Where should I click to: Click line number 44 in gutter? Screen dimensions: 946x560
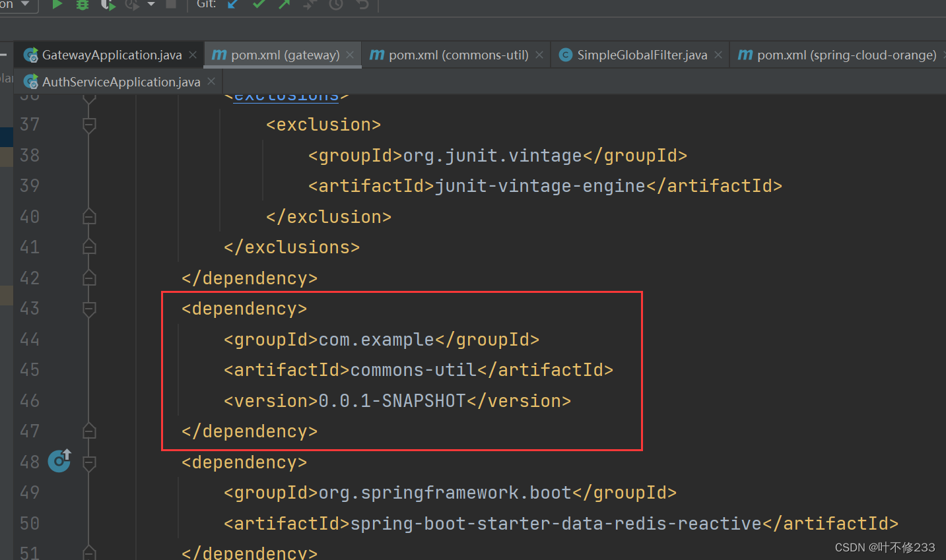coord(30,340)
